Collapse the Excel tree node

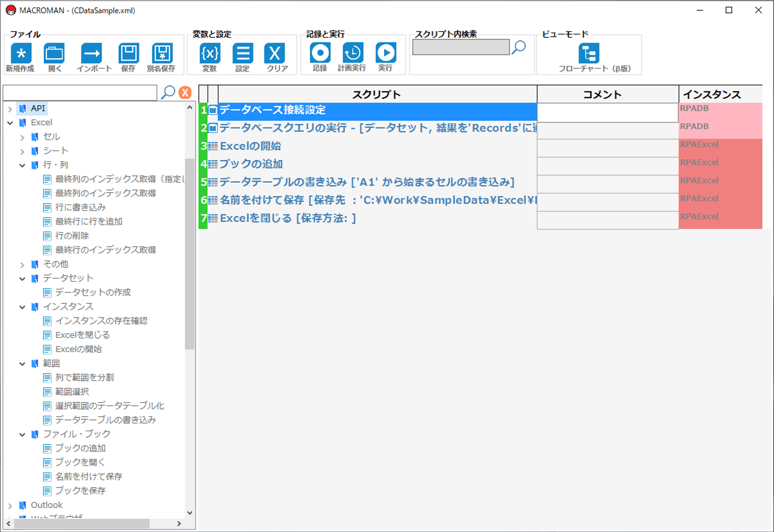(x=10, y=123)
